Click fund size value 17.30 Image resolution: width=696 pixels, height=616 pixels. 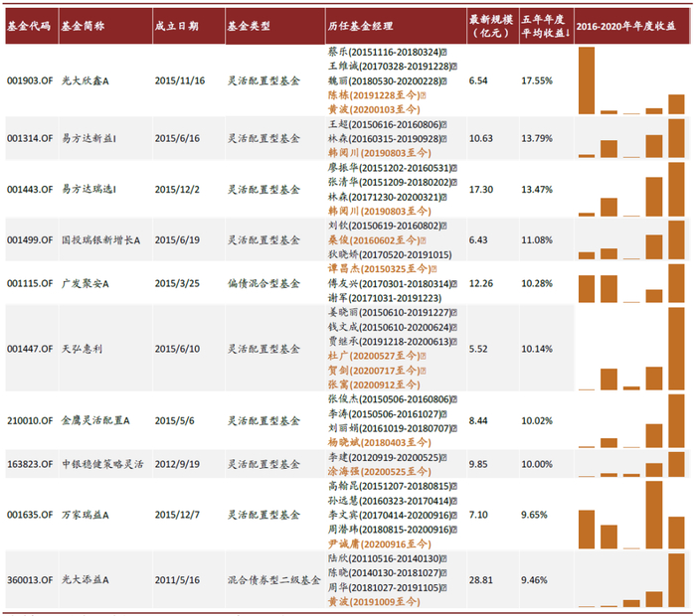[480, 190]
